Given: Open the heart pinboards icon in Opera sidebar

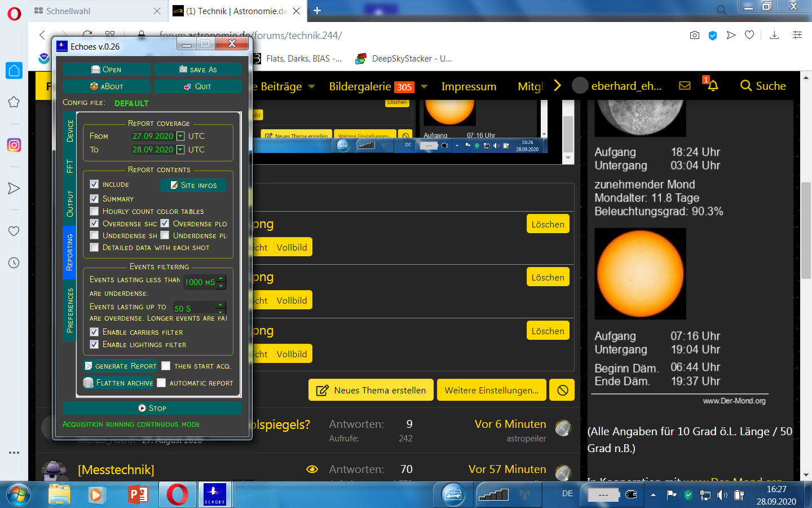Looking at the screenshot, I should click(x=14, y=231).
